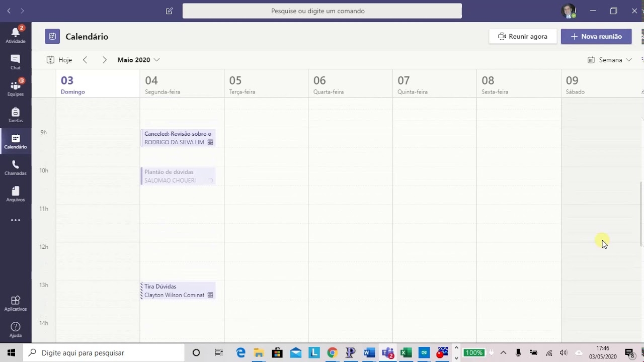This screenshot has width=644, height=362.
Task: Click the Calendário header icon
Action: (52, 36)
